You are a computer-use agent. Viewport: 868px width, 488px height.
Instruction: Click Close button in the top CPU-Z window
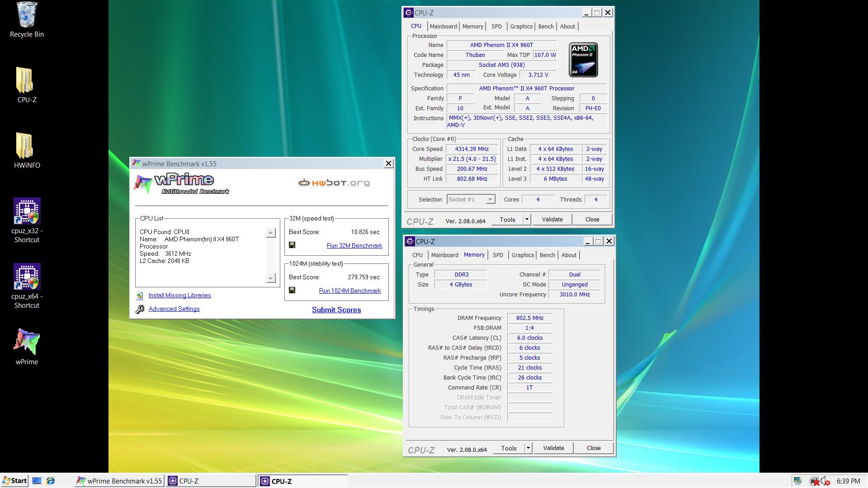pyautogui.click(x=592, y=220)
